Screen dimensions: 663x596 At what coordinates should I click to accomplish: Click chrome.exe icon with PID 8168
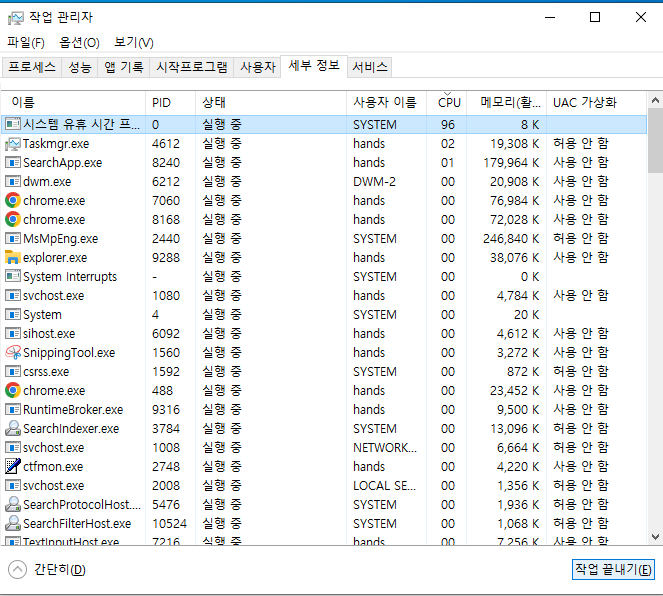point(13,219)
